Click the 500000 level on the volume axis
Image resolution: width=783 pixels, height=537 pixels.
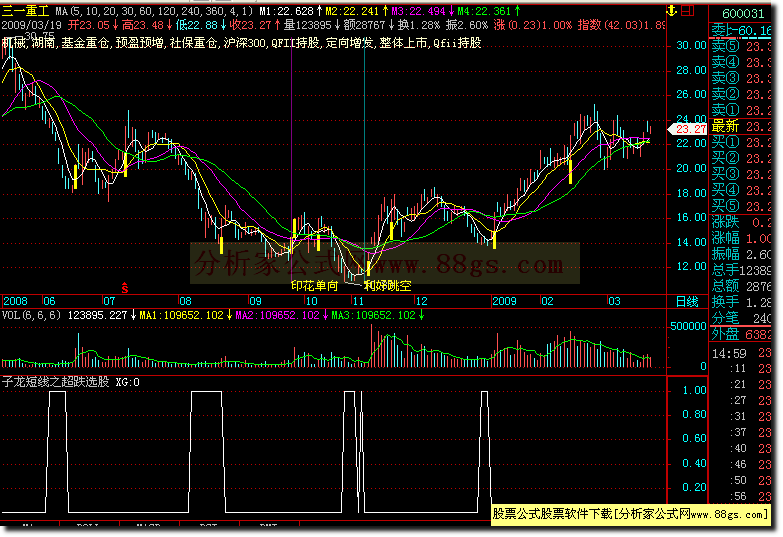688,327
